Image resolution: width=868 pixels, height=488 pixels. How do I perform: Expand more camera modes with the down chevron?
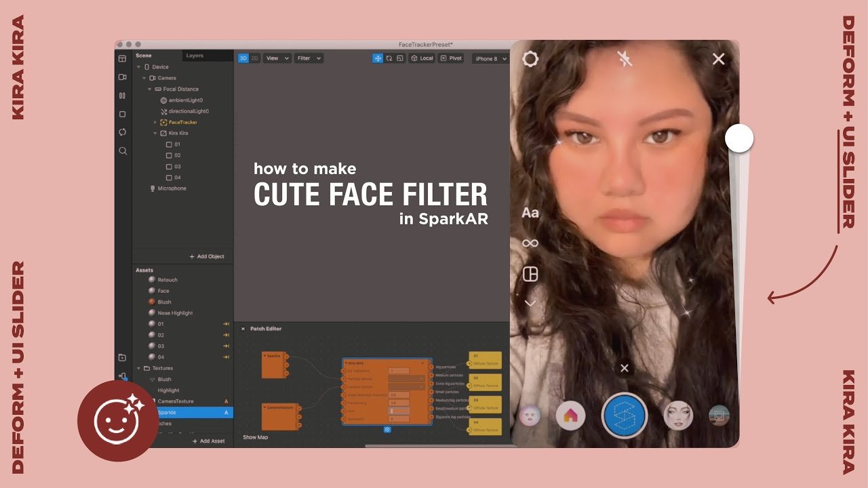pyautogui.click(x=530, y=303)
